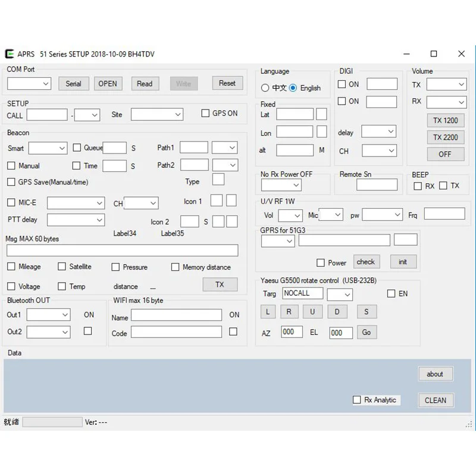Click the GPRS init button
The image size is (476, 476).
(403, 262)
